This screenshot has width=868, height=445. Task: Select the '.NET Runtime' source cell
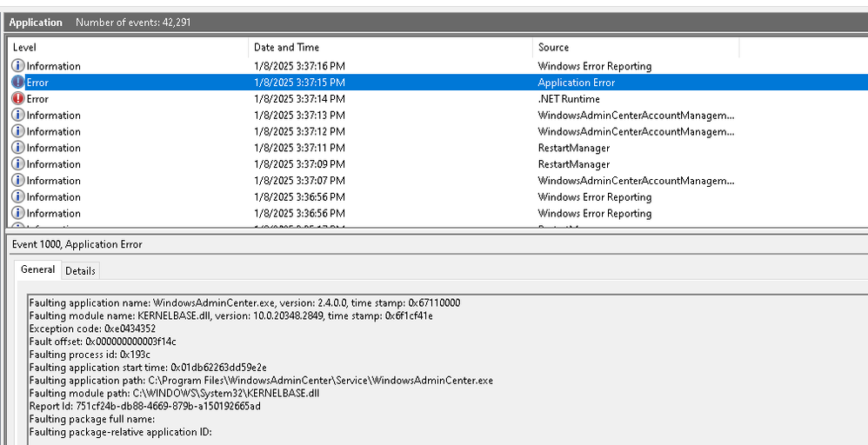click(569, 98)
